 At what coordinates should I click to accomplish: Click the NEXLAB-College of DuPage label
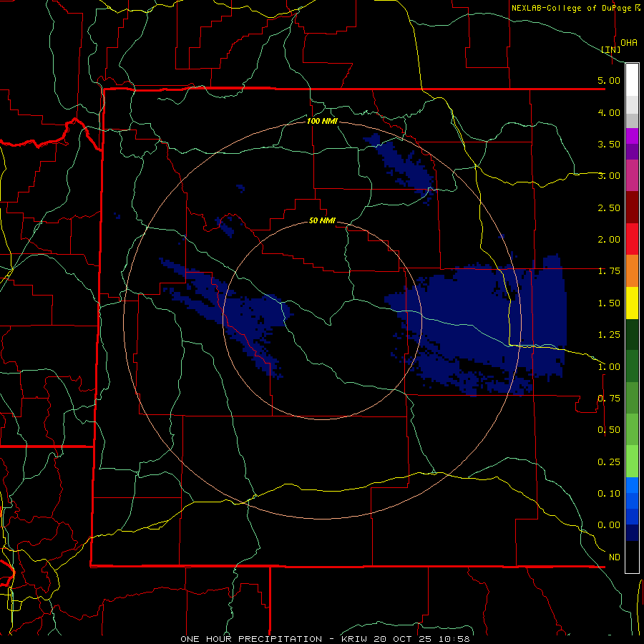pyautogui.click(x=571, y=8)
